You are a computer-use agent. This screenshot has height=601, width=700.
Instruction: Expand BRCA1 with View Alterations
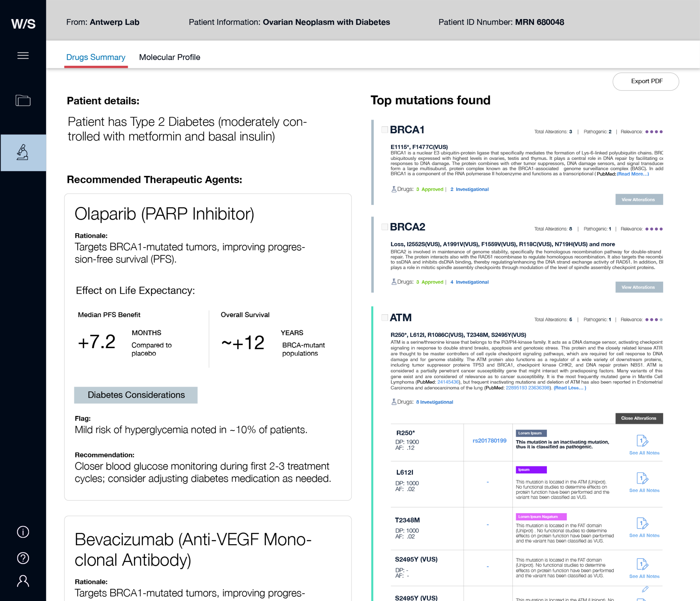(x=638, y=199)
